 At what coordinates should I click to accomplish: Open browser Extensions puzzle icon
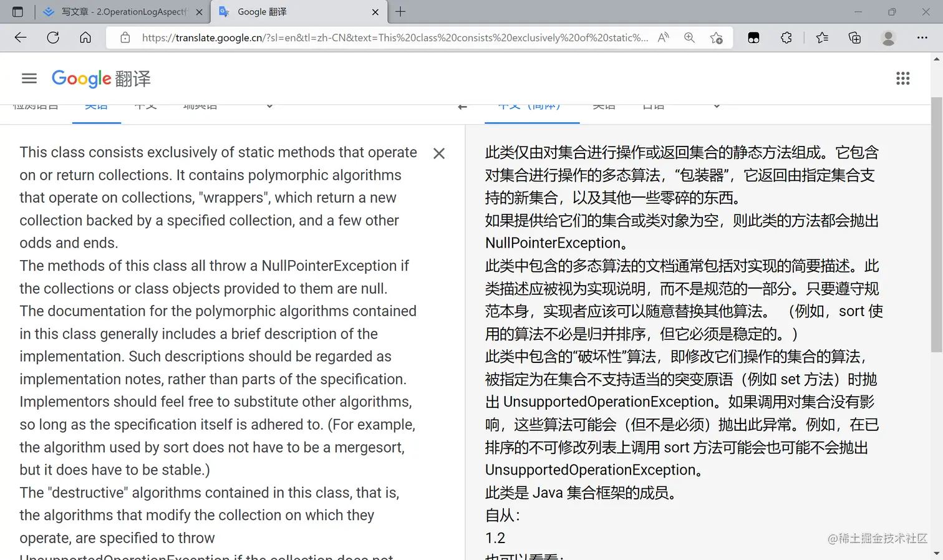click(786, 37)
